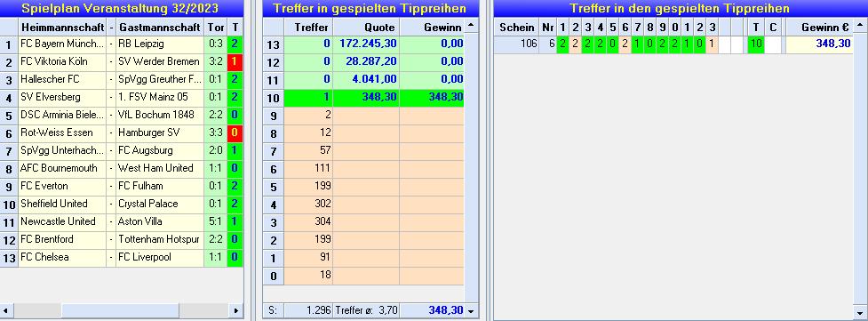This screenshot has width=868, height=321.
Task: Click the Treffer column header in middle panel
Action: (308, 28)
